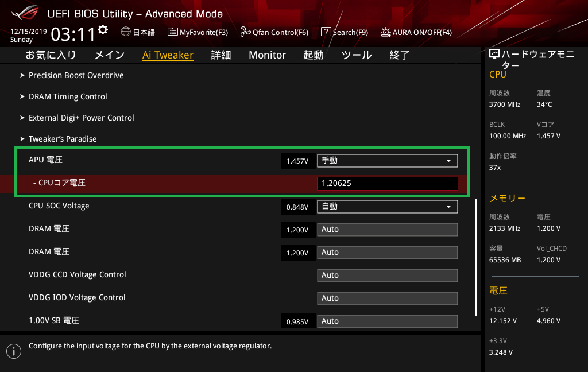Click the VDDG IOD Voltage Control field
Viewport: 588px width, 372px height.
pyautogui.click(x=388, y=298)
